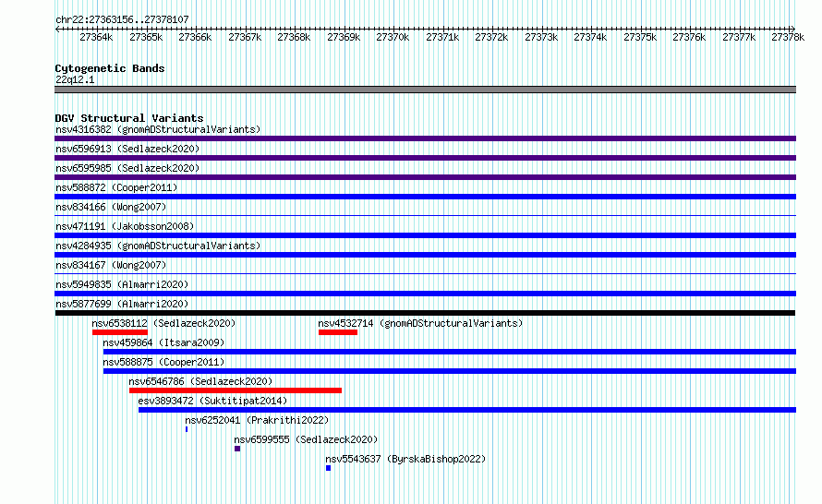Click the 27369k ruler position
The width and height of the screenshot is (822, 504).
pyautogui.click(x=344, y=37)
